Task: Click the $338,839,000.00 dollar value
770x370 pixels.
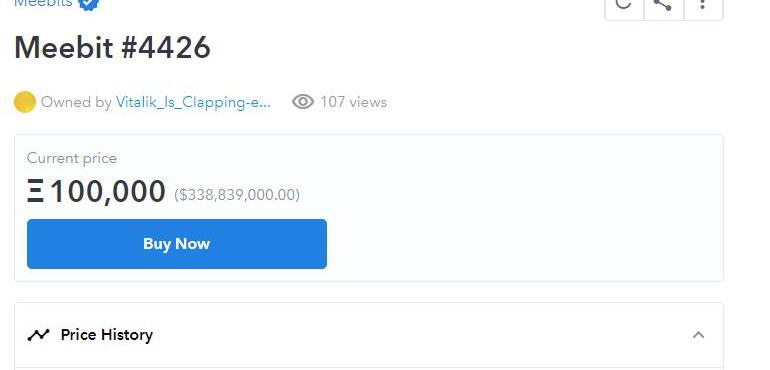Action: [x=237, y=195]
